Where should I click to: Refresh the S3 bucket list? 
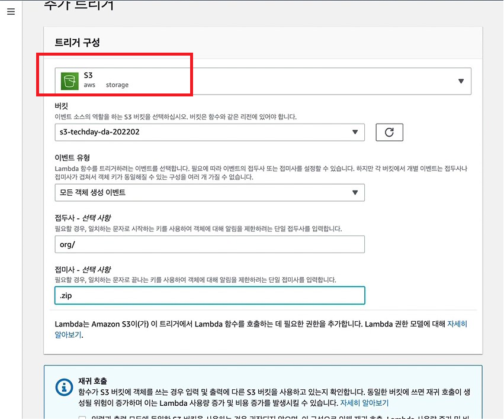point(389,133)
